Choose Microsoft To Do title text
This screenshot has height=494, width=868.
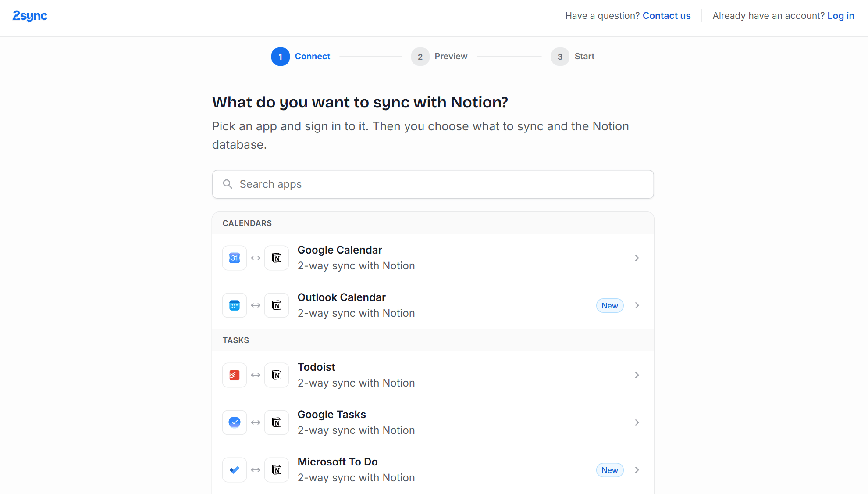[338, 462]
